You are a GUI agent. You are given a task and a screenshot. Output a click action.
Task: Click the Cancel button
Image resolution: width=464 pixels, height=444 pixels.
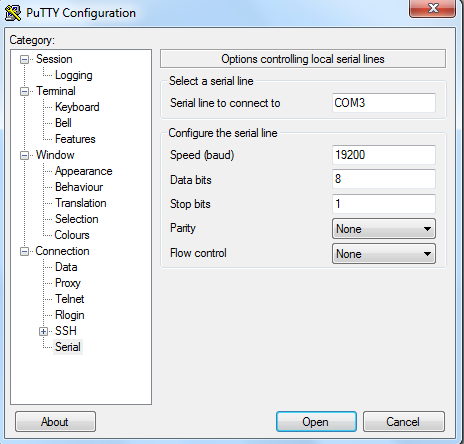(404, 422)
